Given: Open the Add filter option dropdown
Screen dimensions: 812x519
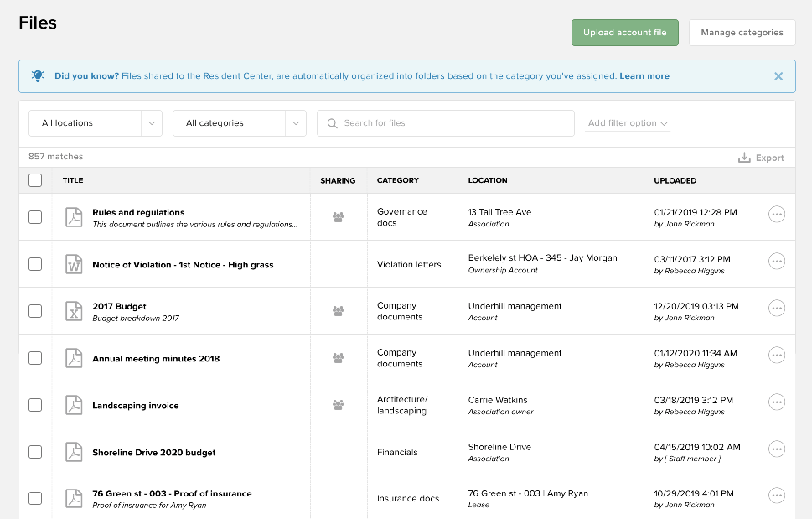Looking at the screenshot, I should point(626,122).
